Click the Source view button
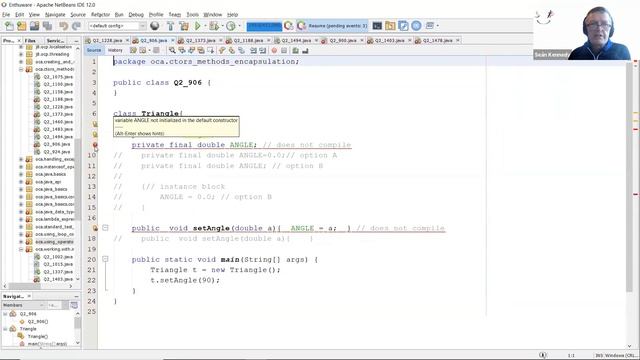Image resolution: width=640 pixels, height=360 pixels. 93,50
